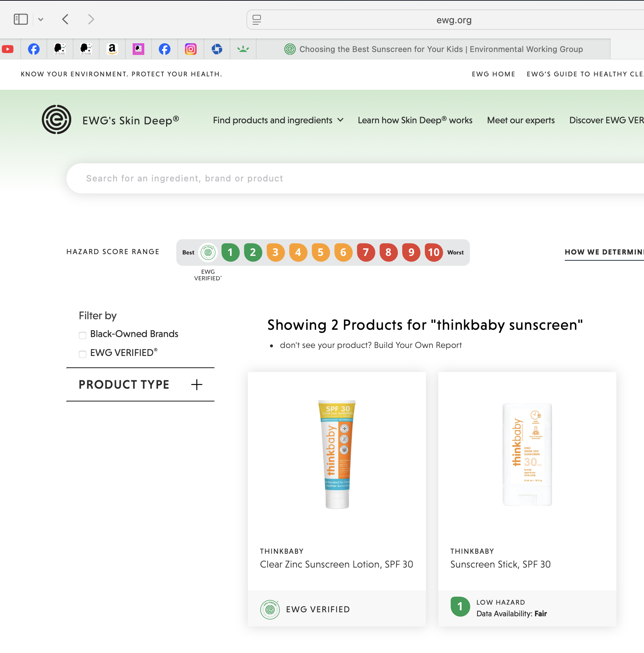This screenshot has width=644, height=653.
Task: Click hazard score 7 red circle
Action: click(x=366, y=252)
